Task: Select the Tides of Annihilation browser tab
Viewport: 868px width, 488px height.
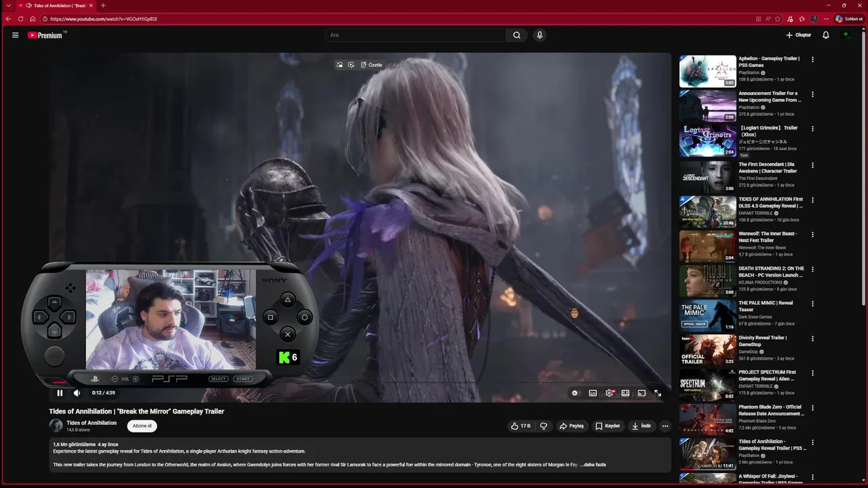Action: 56,5
